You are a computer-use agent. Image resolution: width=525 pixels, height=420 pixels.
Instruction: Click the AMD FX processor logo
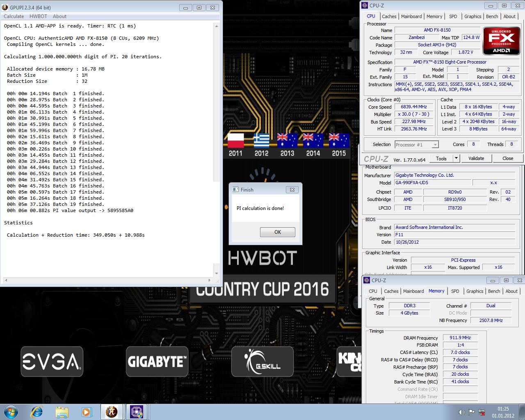tap(501, 41)
